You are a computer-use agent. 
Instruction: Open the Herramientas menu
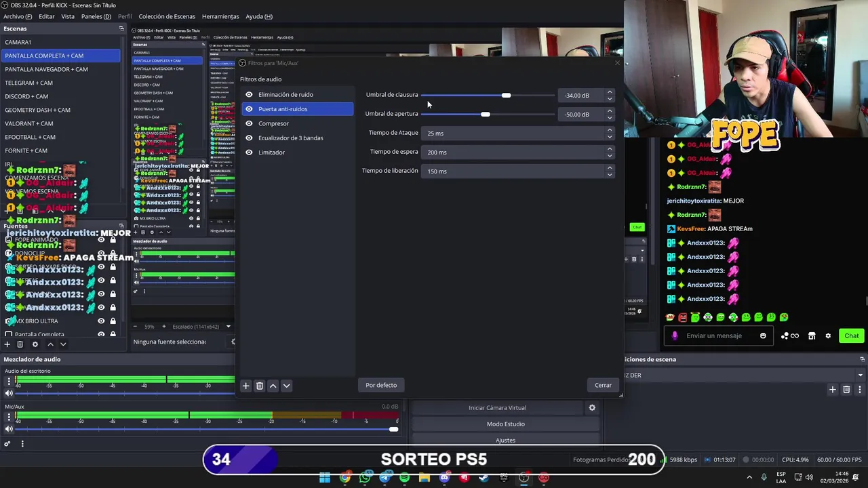pos(220,16)
